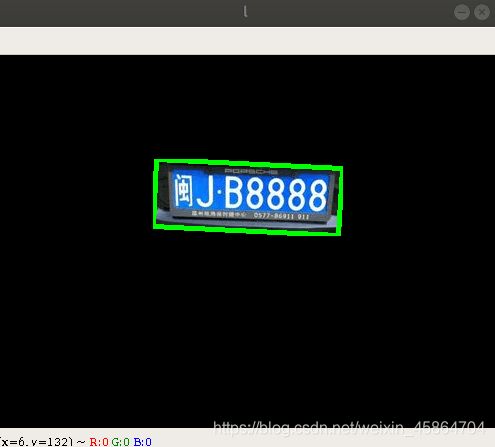Close the image viewer window

coord(482,12)
